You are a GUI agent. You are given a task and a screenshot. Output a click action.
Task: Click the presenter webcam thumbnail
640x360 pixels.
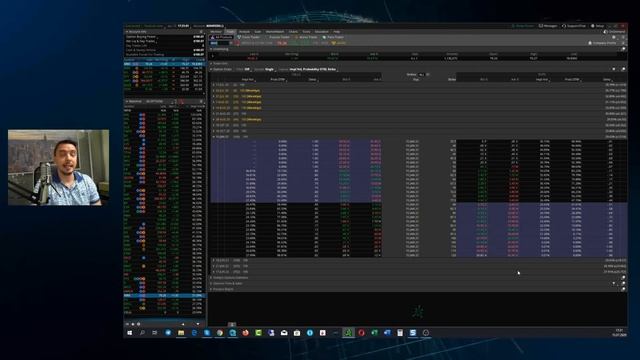click(x=58, y=167)
